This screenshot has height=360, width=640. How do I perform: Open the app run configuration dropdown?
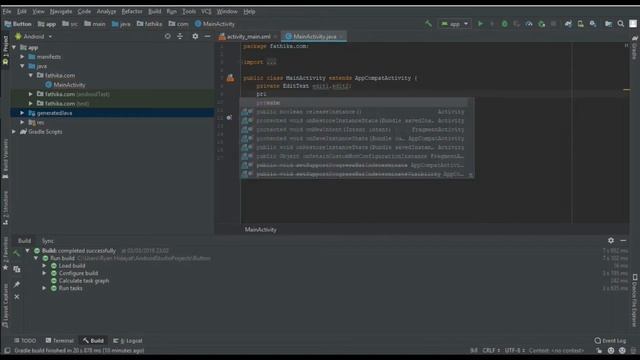tap(454, 24)
